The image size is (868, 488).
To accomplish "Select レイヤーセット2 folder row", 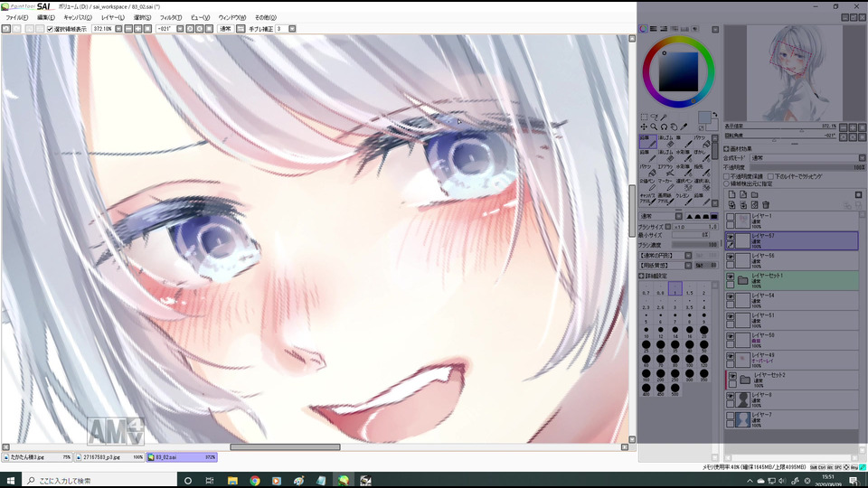I will point(792,380).
